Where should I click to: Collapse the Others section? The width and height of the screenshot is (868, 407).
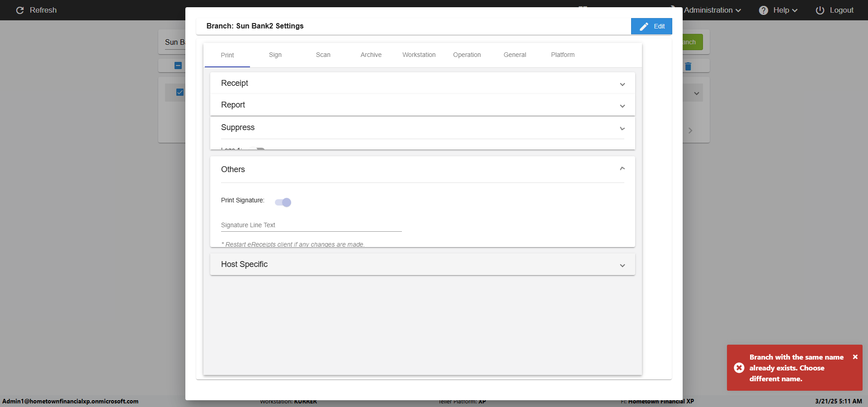click(x=622, y=169)
